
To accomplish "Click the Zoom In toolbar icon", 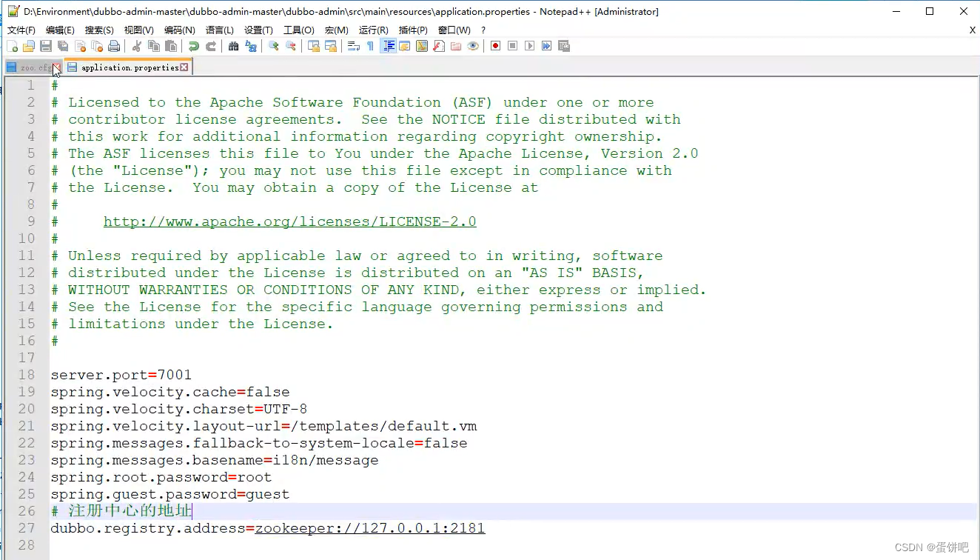I will (274, 46).
